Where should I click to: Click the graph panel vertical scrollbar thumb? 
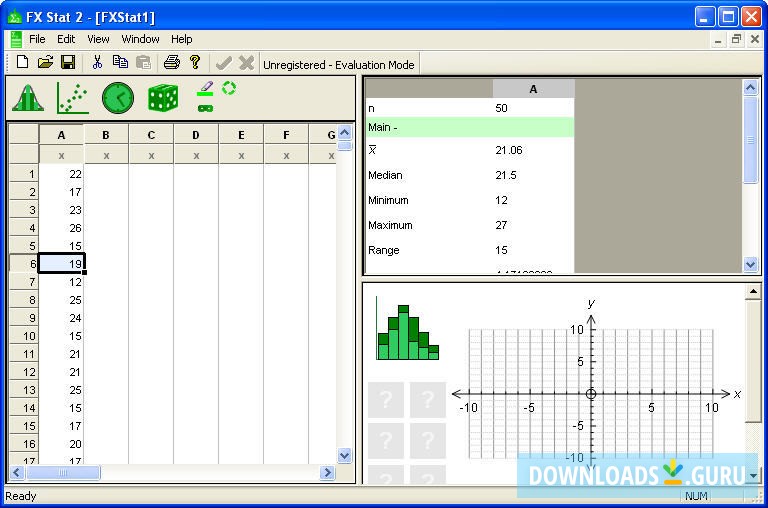(x=753, y=360)
